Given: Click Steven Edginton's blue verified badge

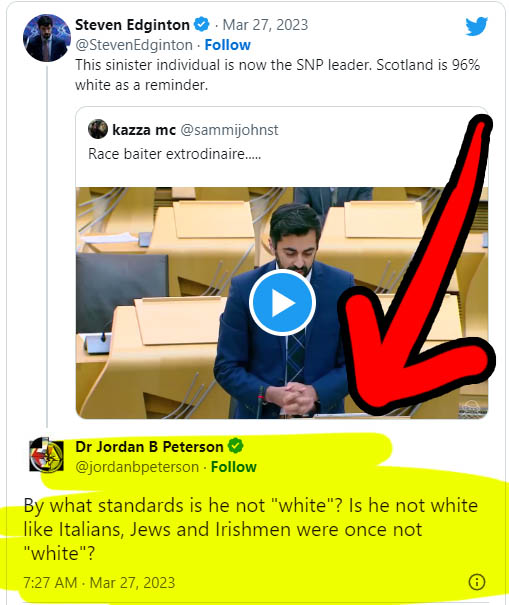Looking at the screenshot, I should click(201, 25).
